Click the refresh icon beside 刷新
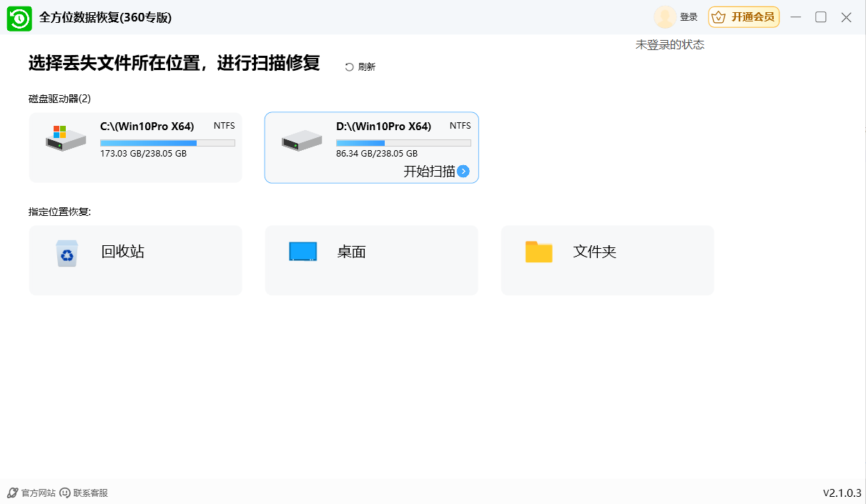 click(349, 66)
